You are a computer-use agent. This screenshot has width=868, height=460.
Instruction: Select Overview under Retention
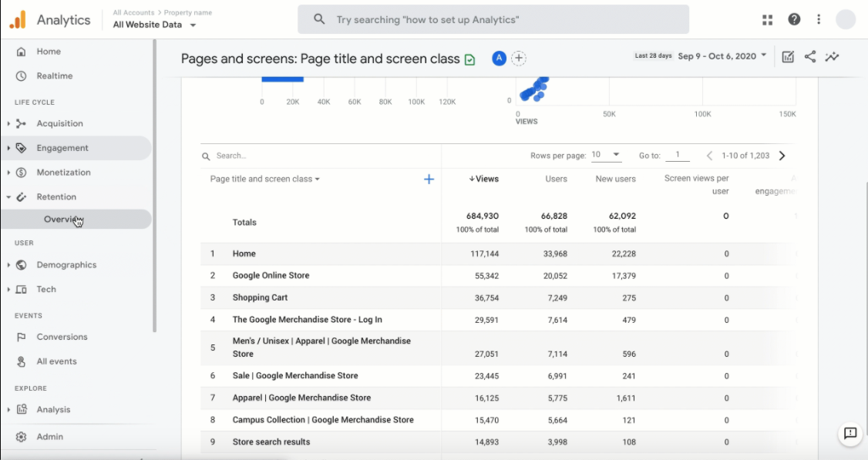(76, 219)
